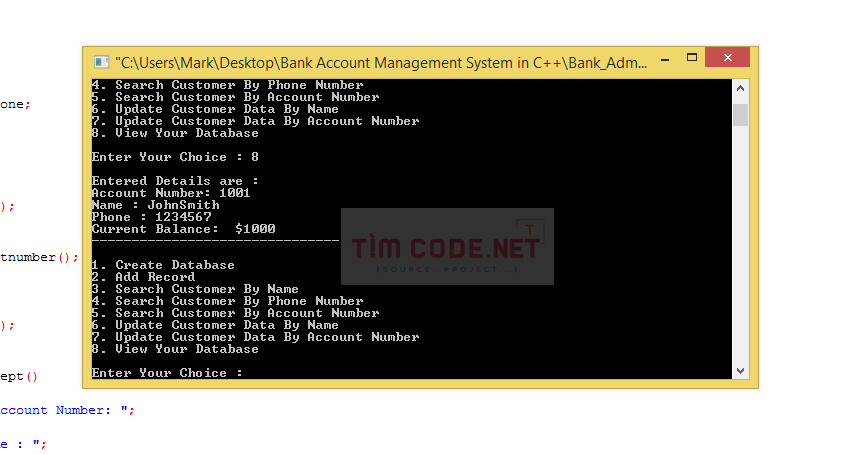
Task: Minimize the Bank Account Management console window
Action: coord(665,58)
